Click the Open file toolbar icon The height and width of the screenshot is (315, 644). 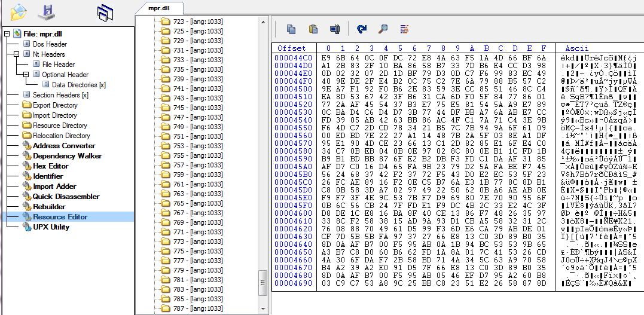(19, 11)
